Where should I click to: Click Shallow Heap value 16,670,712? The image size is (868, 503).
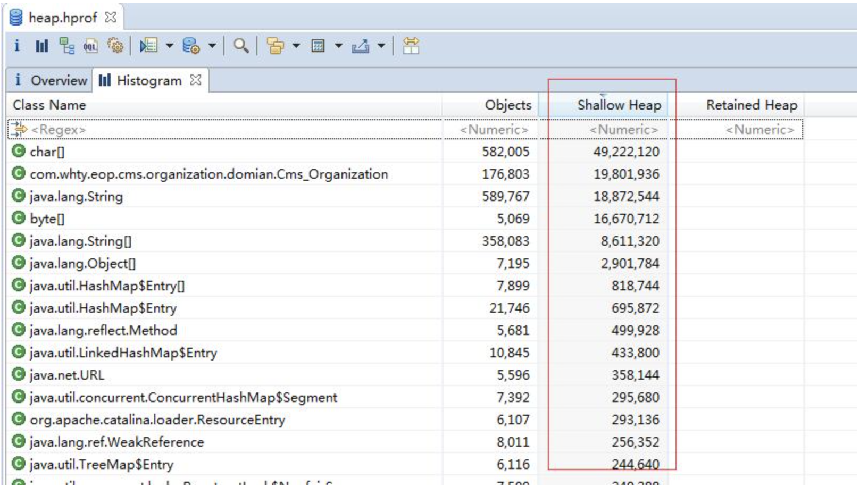pos(627,219)
